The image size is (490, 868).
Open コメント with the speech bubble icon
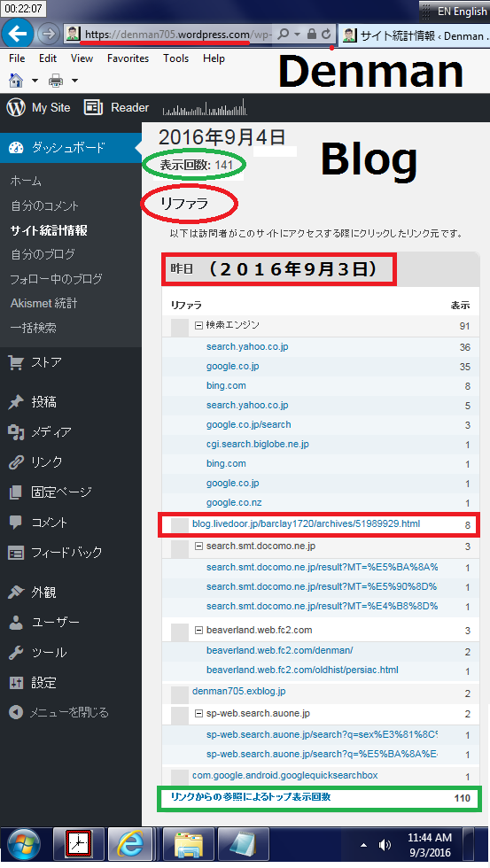[x=16, y=522]
